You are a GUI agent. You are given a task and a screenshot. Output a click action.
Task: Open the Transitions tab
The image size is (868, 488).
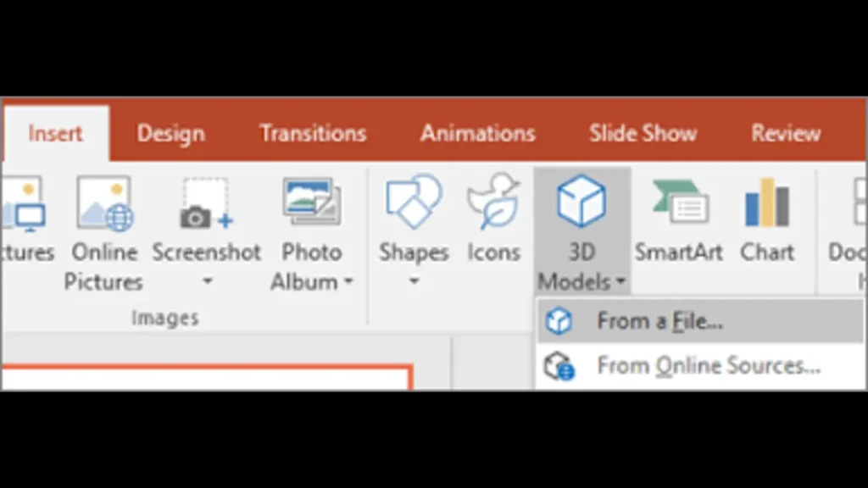coord(313,133)
